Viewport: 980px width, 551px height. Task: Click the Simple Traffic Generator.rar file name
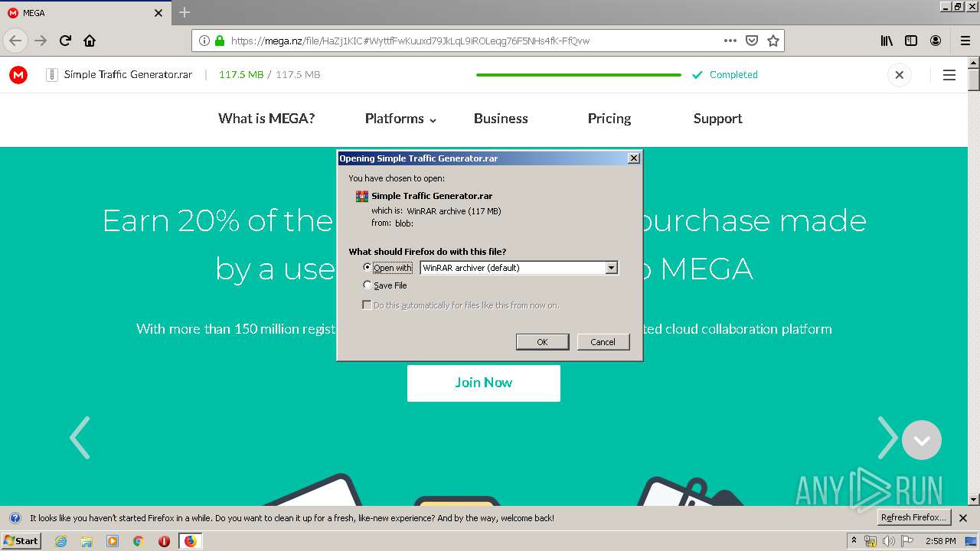(128, 75)
